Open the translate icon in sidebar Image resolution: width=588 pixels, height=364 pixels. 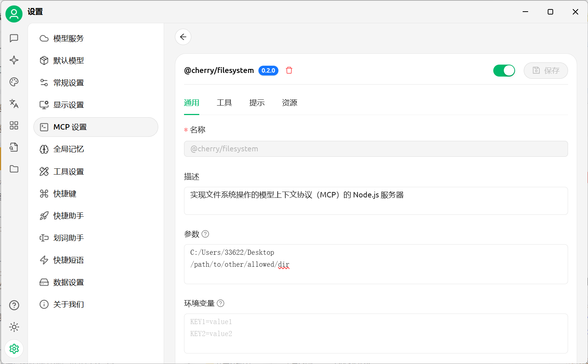(x=14, y=104)
